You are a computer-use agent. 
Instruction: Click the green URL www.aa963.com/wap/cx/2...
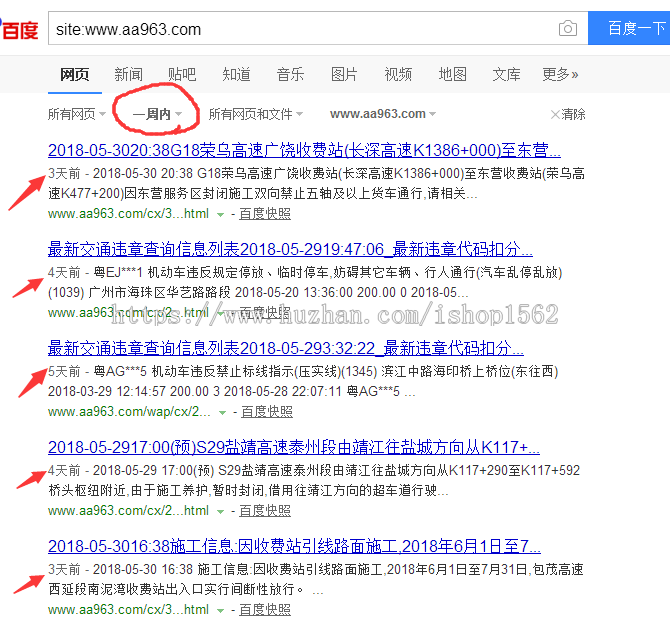(x=129, y=412)
